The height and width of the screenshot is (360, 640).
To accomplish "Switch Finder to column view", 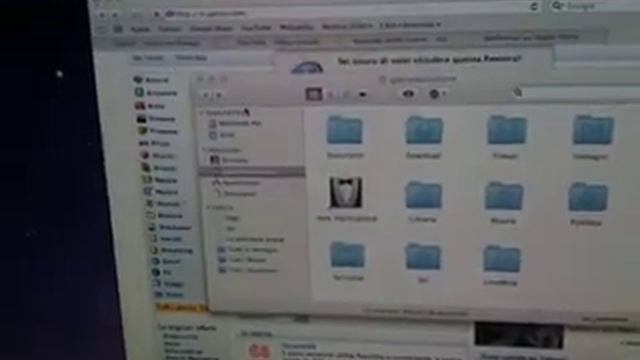I will click(x=346, y=95).
